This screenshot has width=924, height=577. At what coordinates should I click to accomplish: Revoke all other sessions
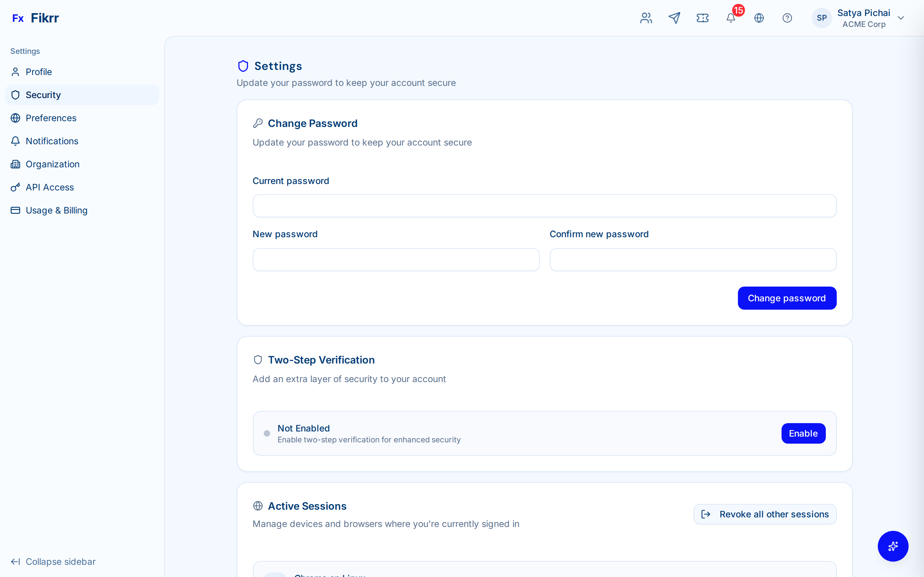765,514
